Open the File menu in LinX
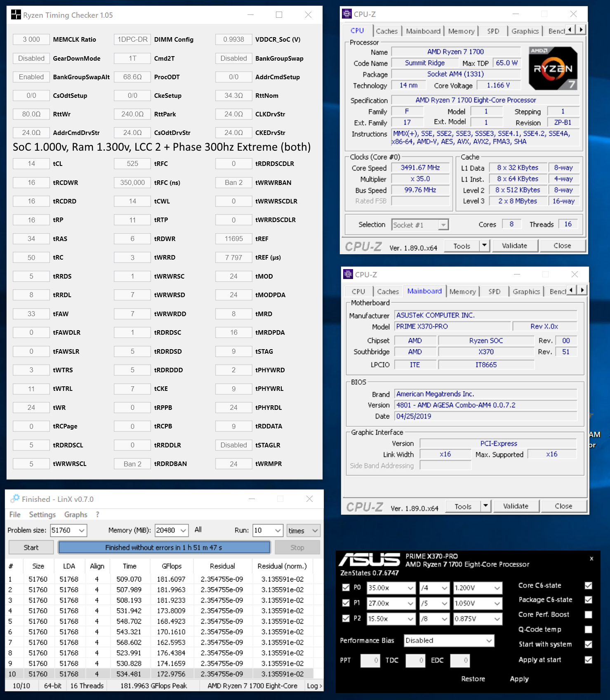The width and height of the screenshot is (610, 700). click(x=15, y=514)
